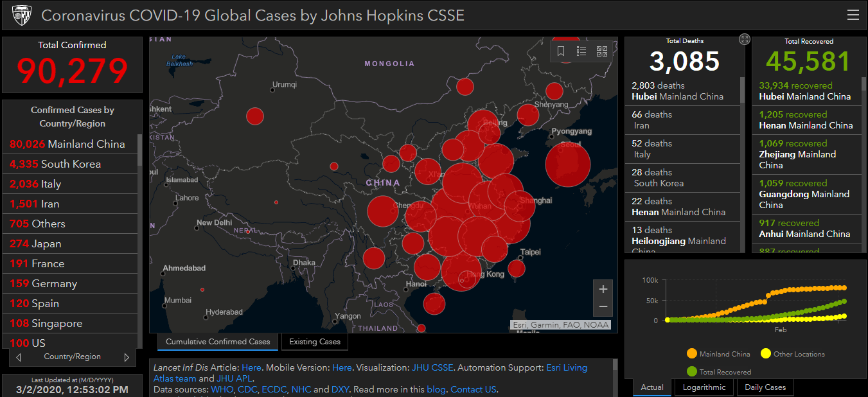Click the 33,934 recovered Hubei entry
868x397 pixels.
806,91
